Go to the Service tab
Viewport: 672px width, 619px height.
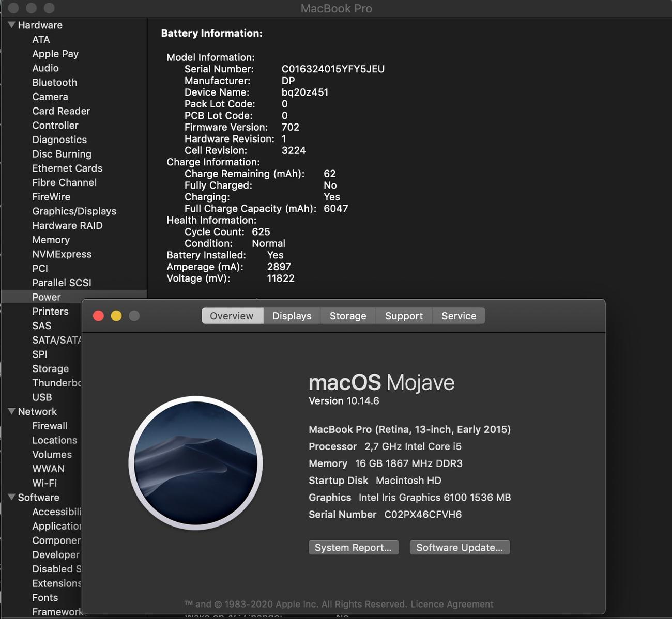459,316
